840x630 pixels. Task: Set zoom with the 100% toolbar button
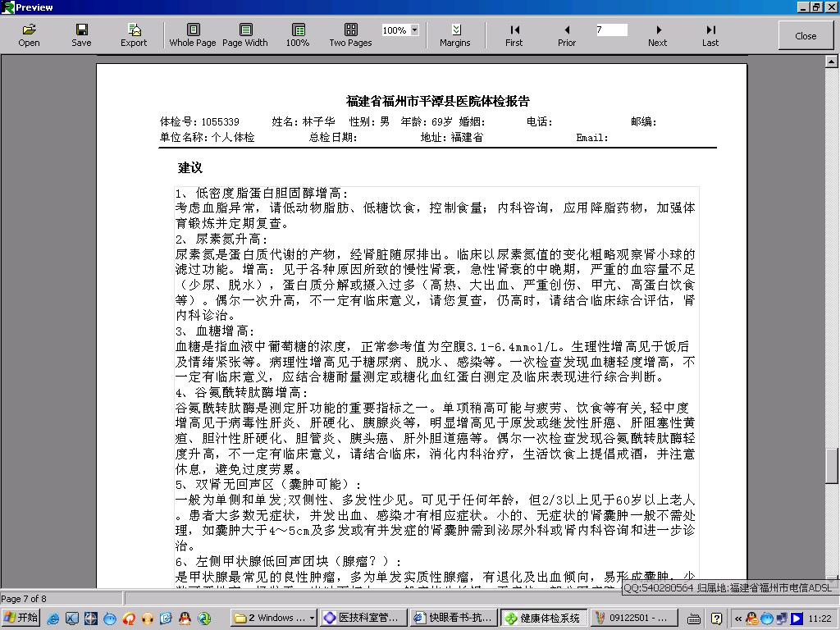pyautogui.click(x=297, y=35)
